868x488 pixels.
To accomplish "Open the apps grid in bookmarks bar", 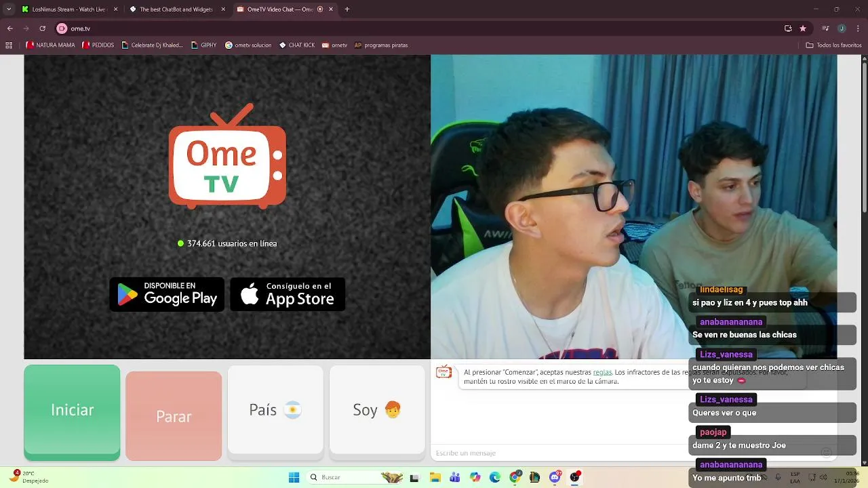I will (x=9, y=45).
